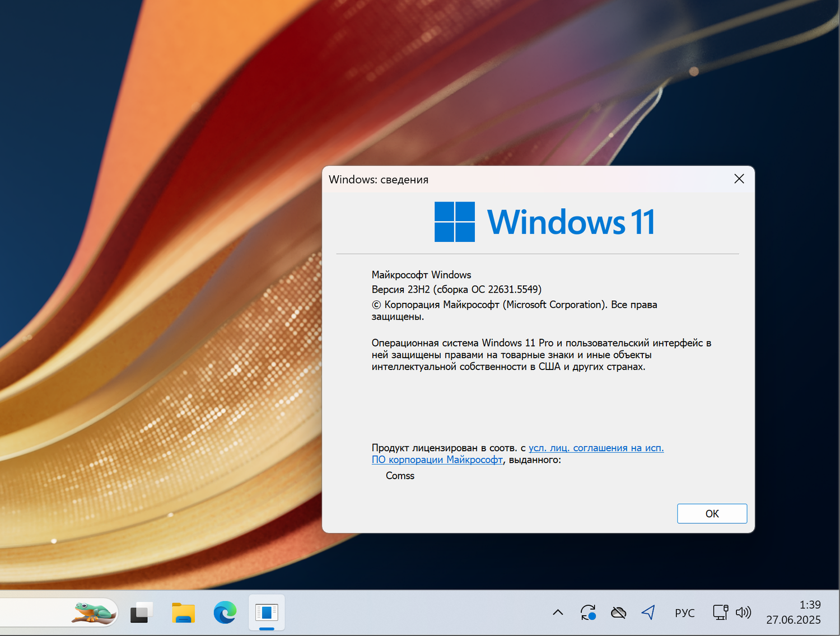Click the active winver app icon on taskbar
Viewport: 840px width, 636px height.
coord(267,612)
